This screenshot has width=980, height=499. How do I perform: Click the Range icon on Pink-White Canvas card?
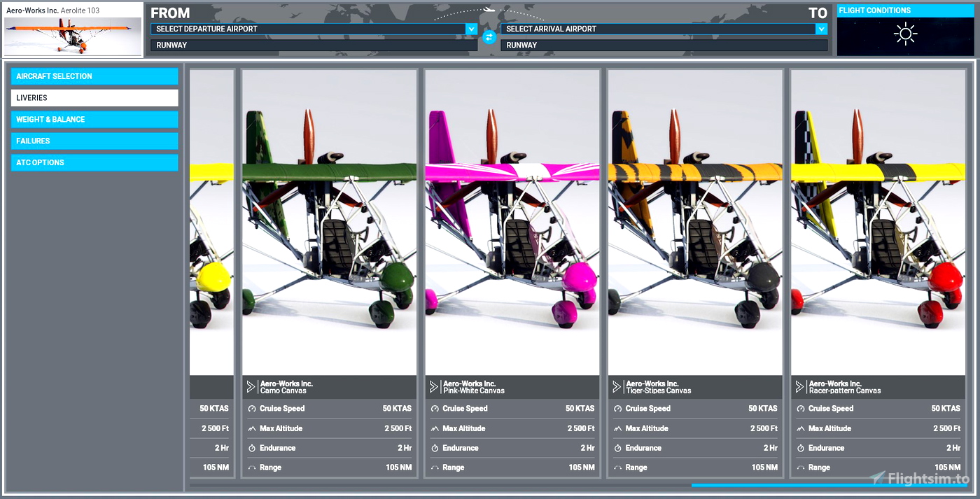tap(434, 468)
